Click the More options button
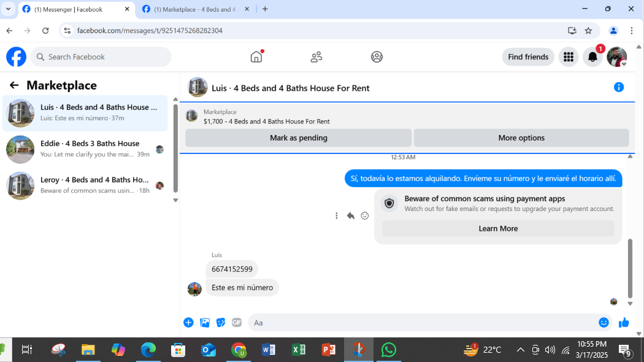Viewport: 644px width, 362px height. [521, 137]
